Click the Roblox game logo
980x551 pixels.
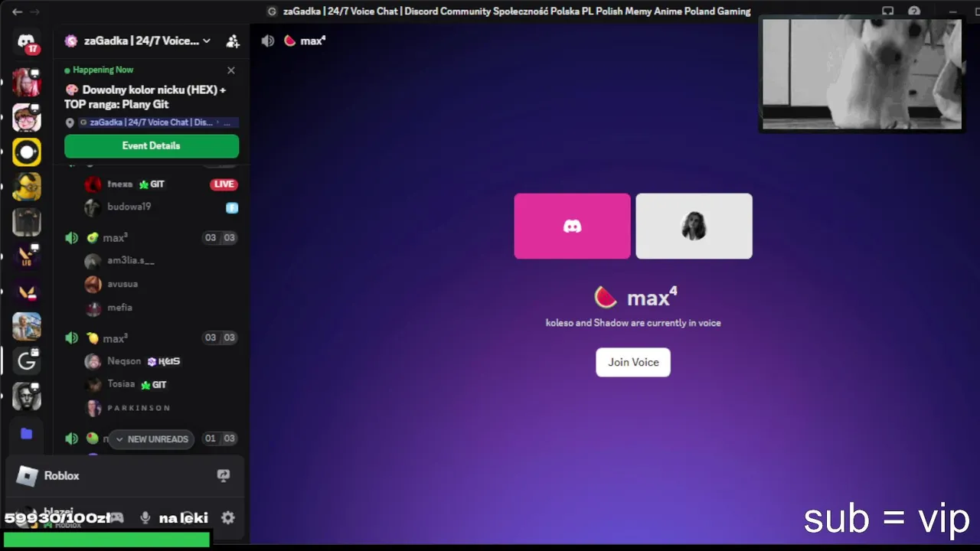27,476
